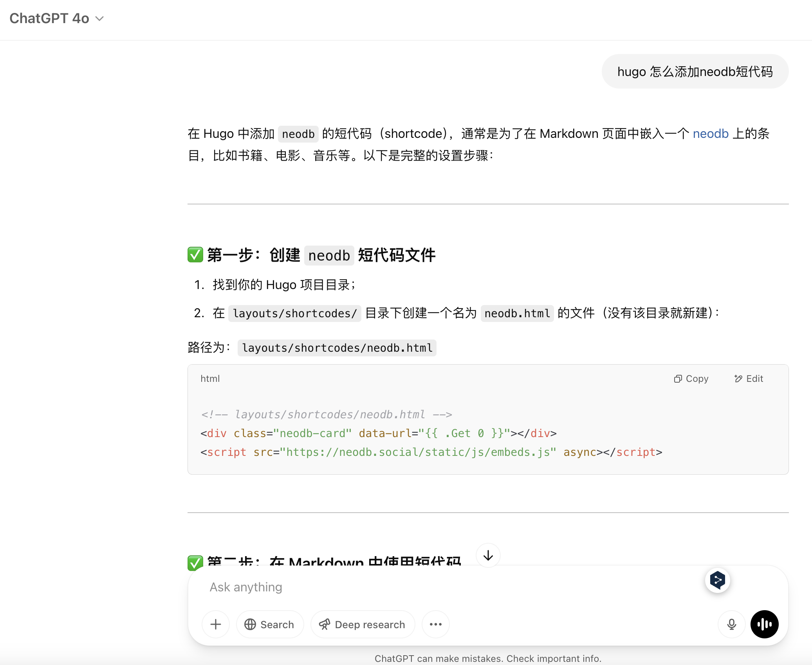The image size is (812, 665).
Task: Click the telescope Deep research icon
Action: (x=325, y=624)
